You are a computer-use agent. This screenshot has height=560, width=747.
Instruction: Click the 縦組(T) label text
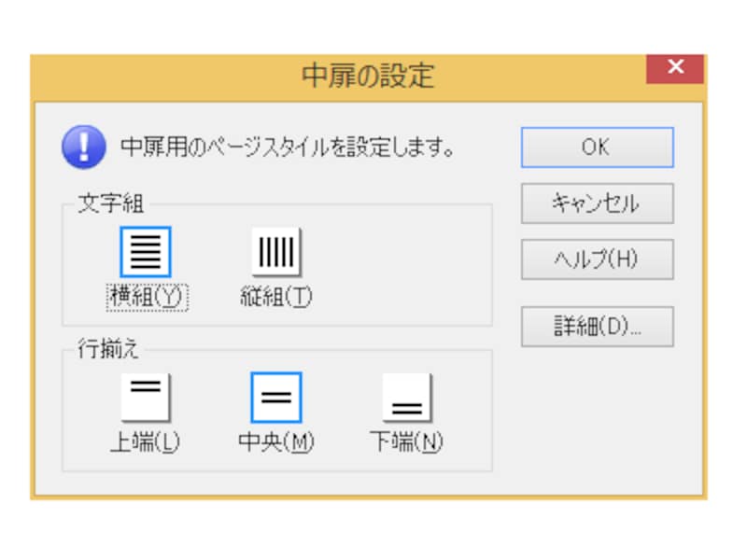[x=276, y=297]
